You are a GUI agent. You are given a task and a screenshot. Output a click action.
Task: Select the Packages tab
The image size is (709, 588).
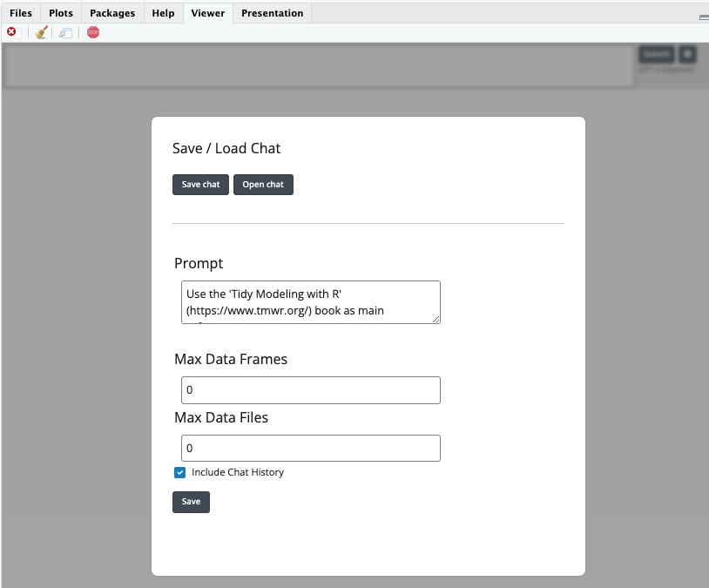[x=111, y=13]
